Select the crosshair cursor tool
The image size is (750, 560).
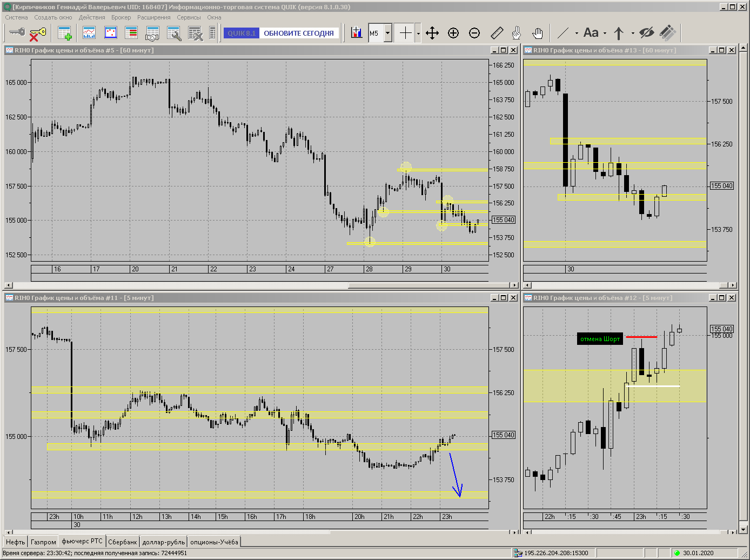pyautogui.click(x=405, y=33)
